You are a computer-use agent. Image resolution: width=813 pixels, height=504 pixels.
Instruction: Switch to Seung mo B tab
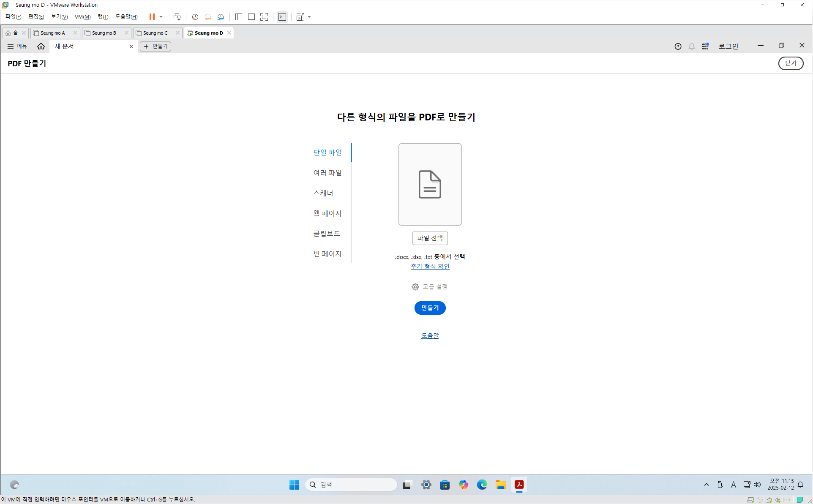tap(104, 33)
